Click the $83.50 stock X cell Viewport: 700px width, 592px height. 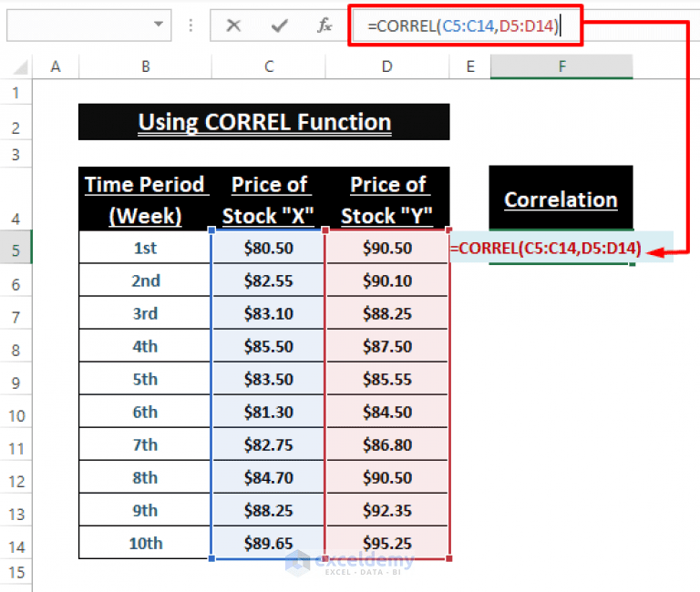click(x=268, y=379)
